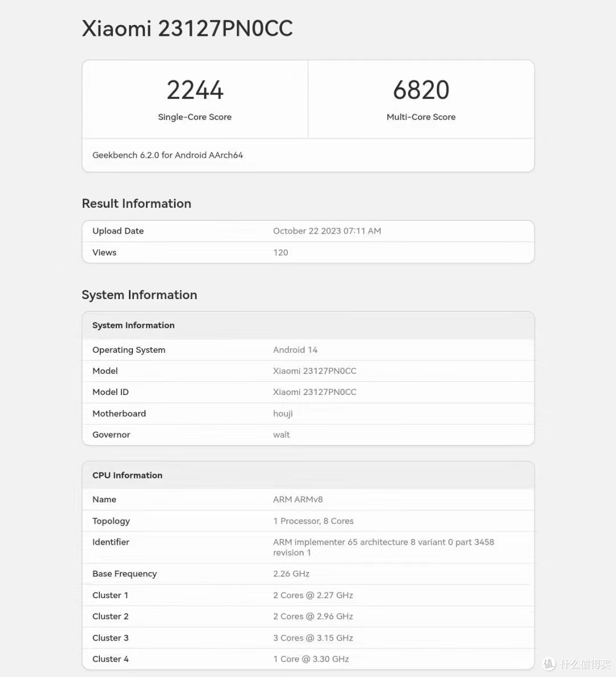Select the 2 Cores @ 2.27 GHz value
The height and width of the screenshot is (677, 616).
(313, 595)
